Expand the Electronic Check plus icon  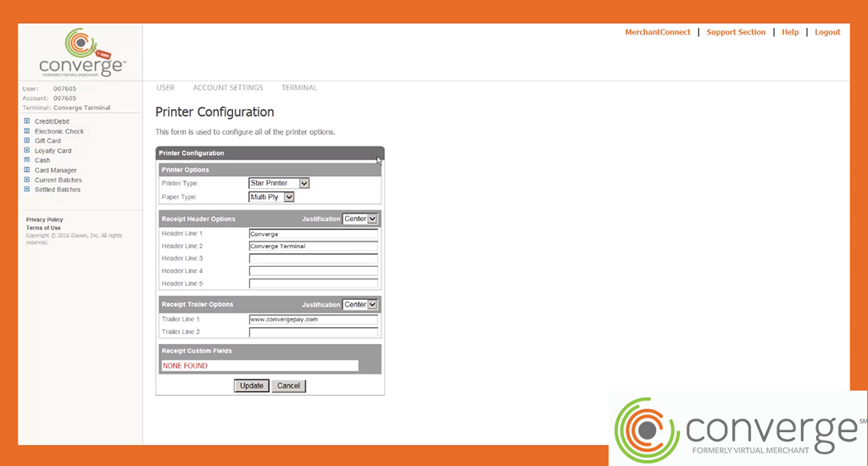[27, 131]
